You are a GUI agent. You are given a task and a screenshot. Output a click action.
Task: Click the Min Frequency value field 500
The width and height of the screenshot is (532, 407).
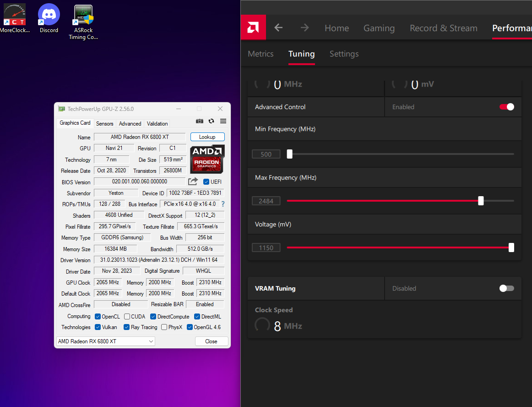pyautogui.click(x=266, y=154)
